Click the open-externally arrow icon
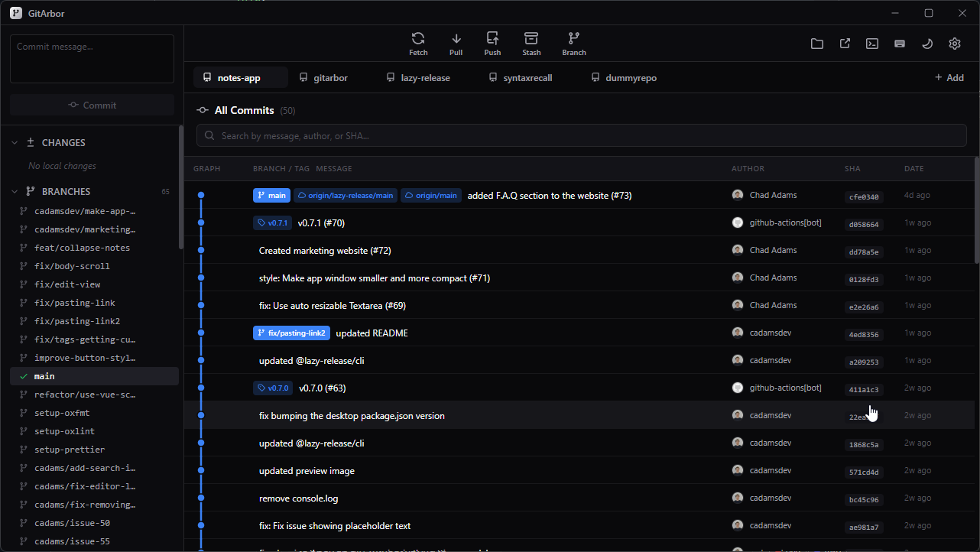This screenshot has width=980, height=552. pos(845,44)
